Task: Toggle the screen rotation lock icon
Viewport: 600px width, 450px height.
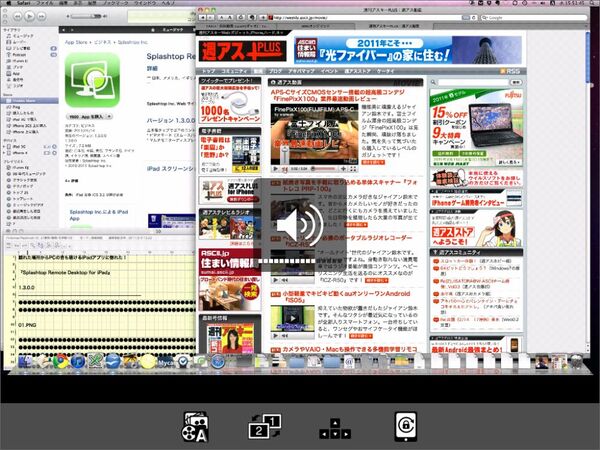Action: click(406, 426)
